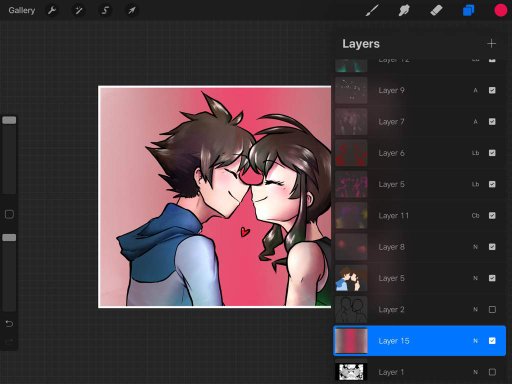Select the Smudge tool
Viewport: 512px width, 384px height.
point(404,10)
